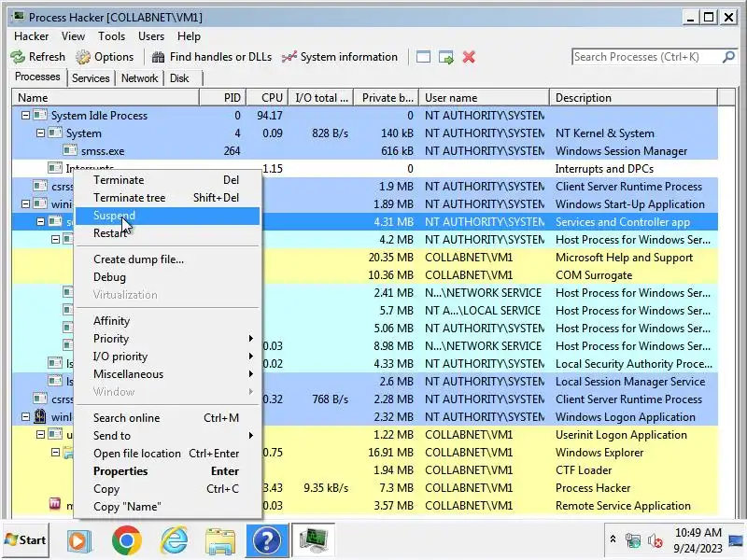Collapse the System process node
The image size is (747, 560).
pos(40,133)
